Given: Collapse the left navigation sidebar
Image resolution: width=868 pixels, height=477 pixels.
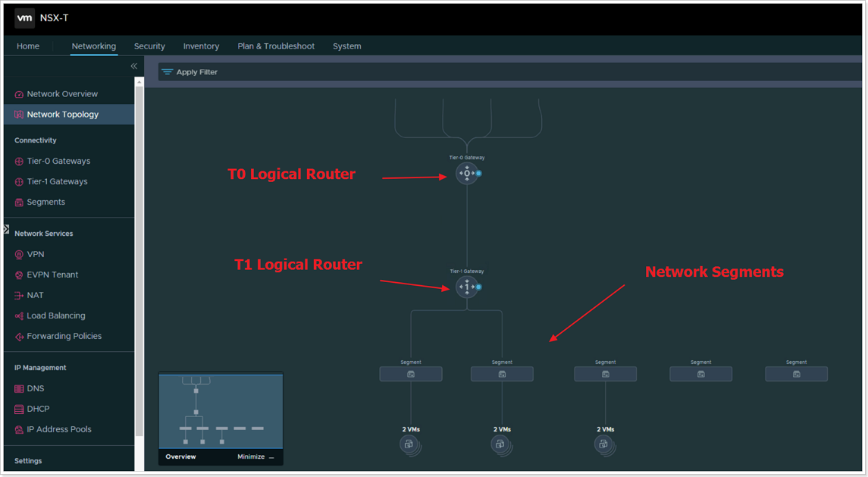Looking at the screenshot, I should [134, 66].
